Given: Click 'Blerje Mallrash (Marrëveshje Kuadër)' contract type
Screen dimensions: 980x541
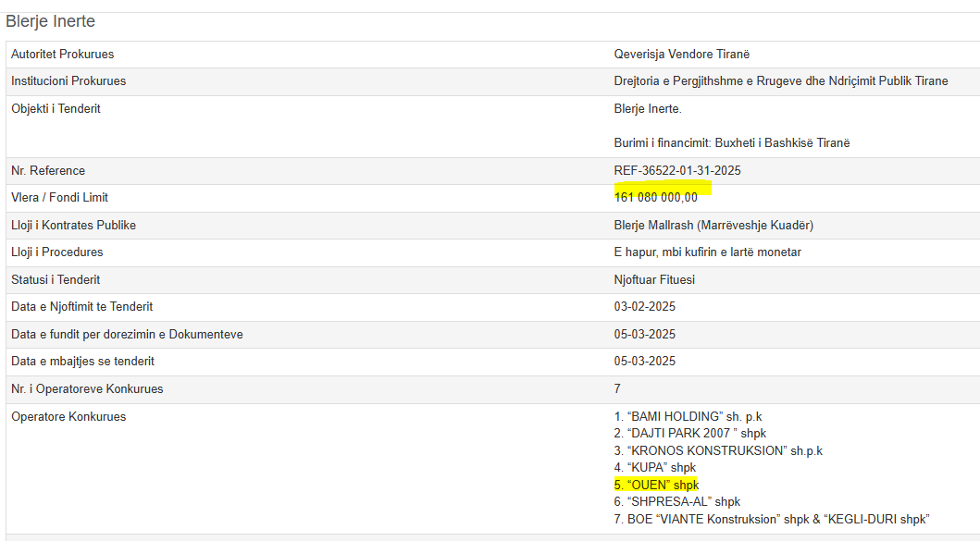Looking at the screenshot, I should [x=713, y=226].
